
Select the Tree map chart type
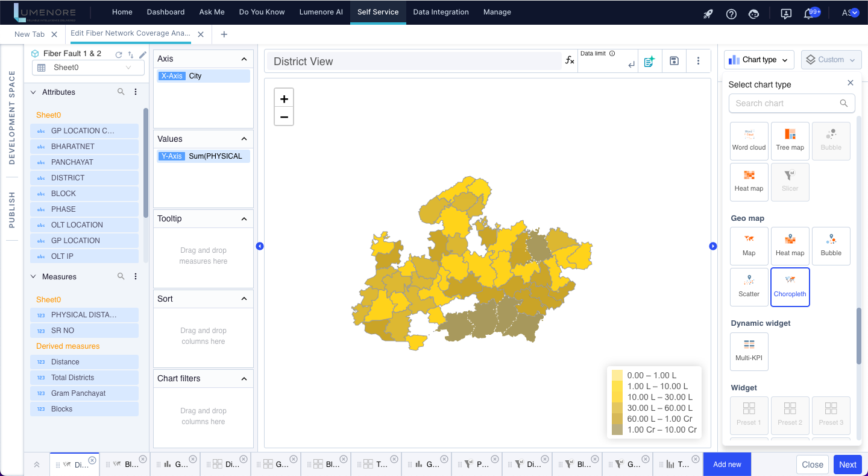pos(790,141)
